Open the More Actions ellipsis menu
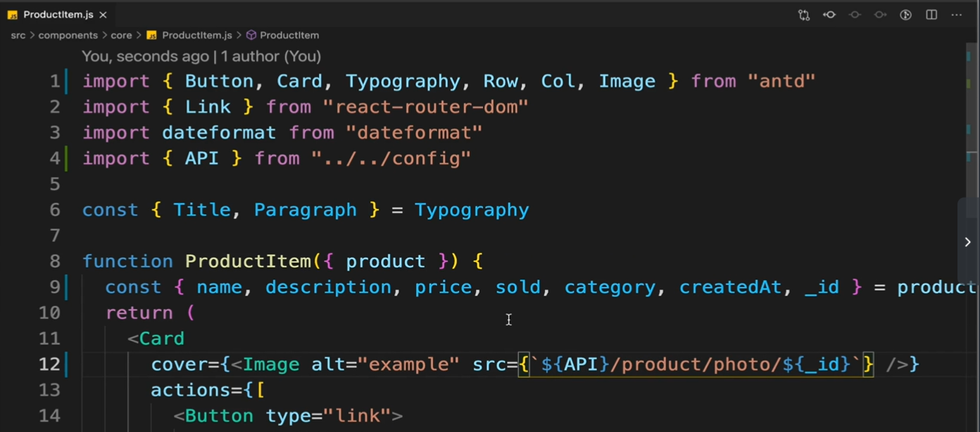This screenshot has height=432, width=980. click(x=956, y=15)
